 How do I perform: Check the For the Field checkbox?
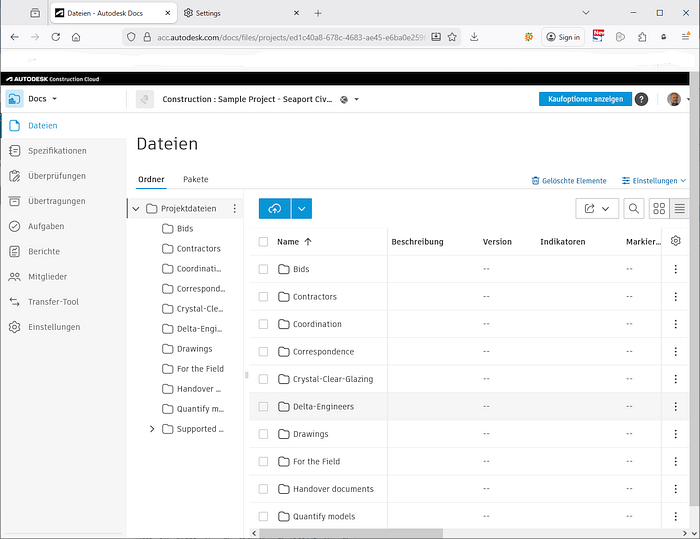point(263,461)
